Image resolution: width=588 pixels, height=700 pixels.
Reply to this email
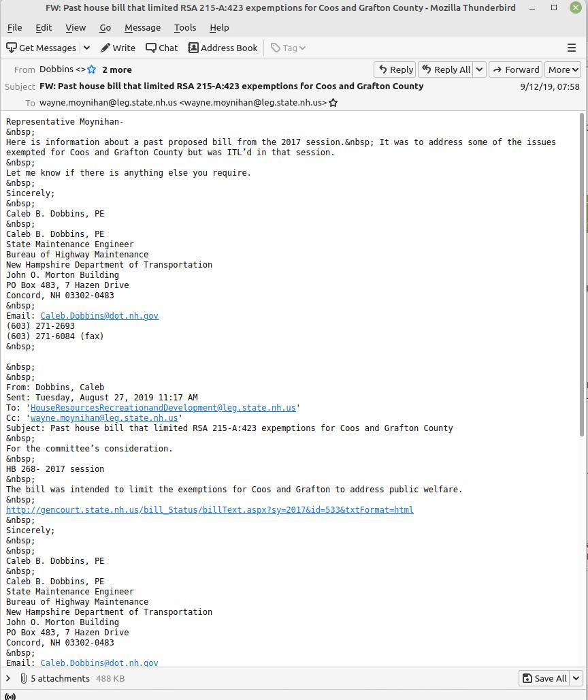point(395,69)
